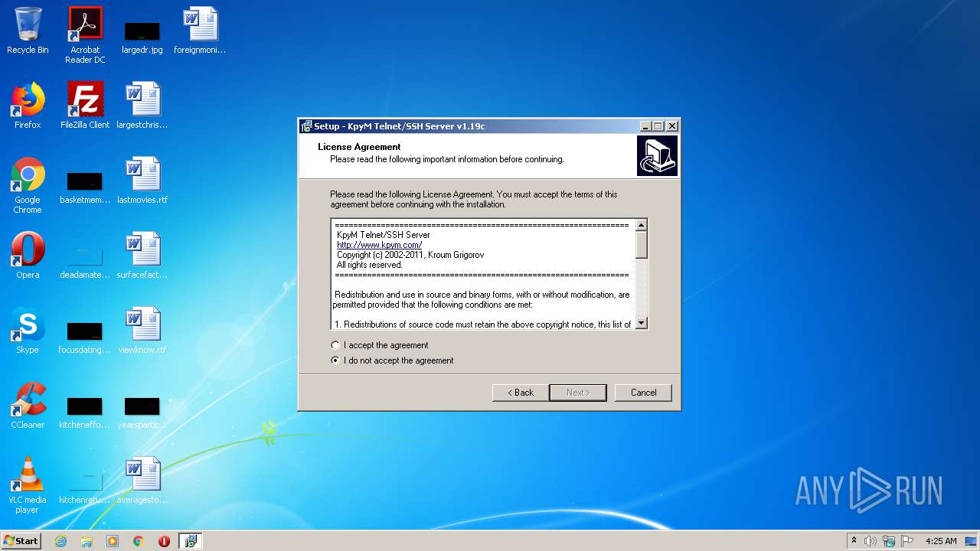Open Chrome from the taskbar
The width and height of the screenshot is (980, 551).
[x=139, y=541]
